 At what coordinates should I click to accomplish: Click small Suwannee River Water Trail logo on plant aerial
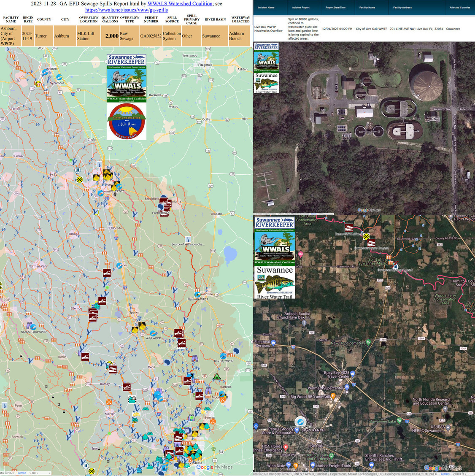point(267,83)
